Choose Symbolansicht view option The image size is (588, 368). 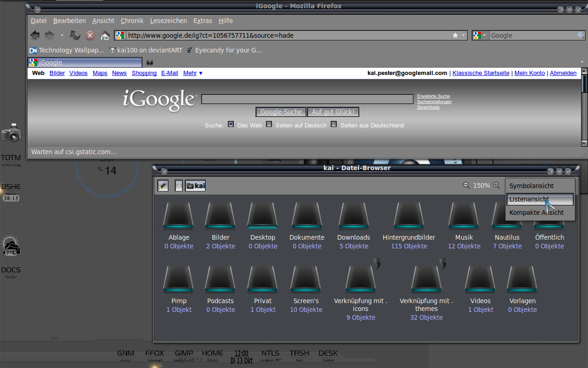tap(540, 186)
